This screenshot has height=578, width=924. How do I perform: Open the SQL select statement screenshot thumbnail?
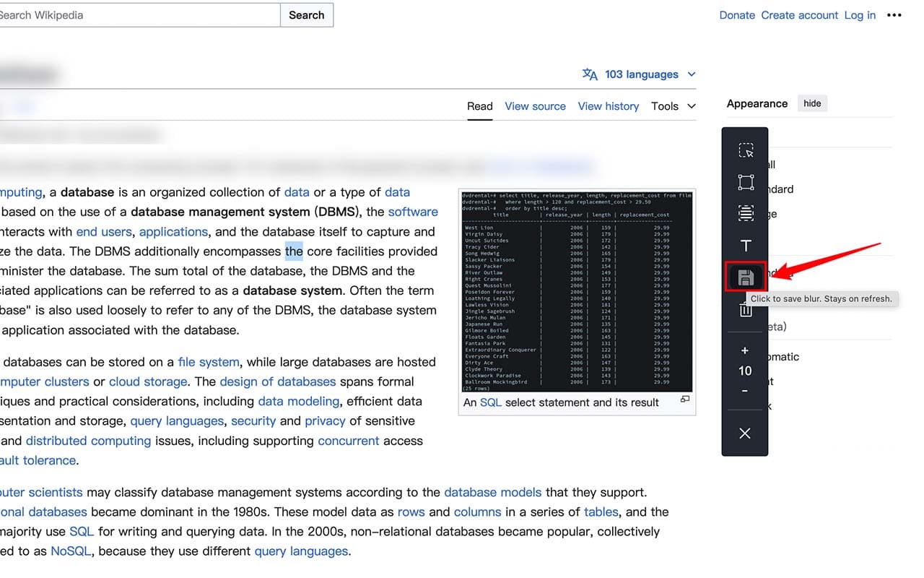577,290
